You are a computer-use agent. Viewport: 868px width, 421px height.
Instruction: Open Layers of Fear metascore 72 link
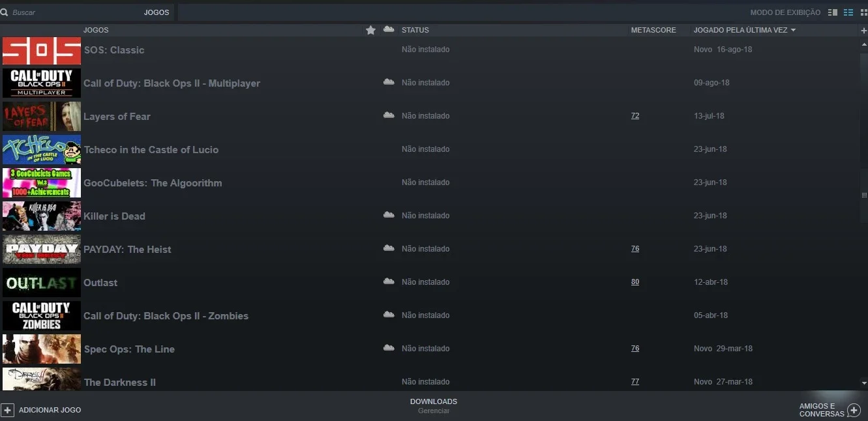(x=635, y=116)
